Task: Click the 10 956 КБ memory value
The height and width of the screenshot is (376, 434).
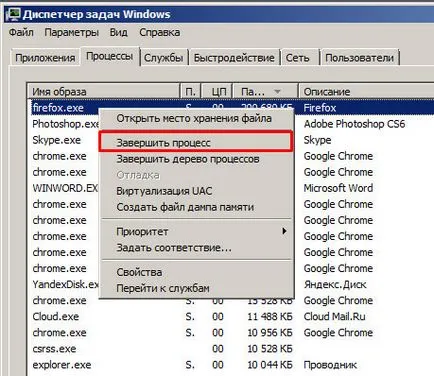Action: coord(270,333)
